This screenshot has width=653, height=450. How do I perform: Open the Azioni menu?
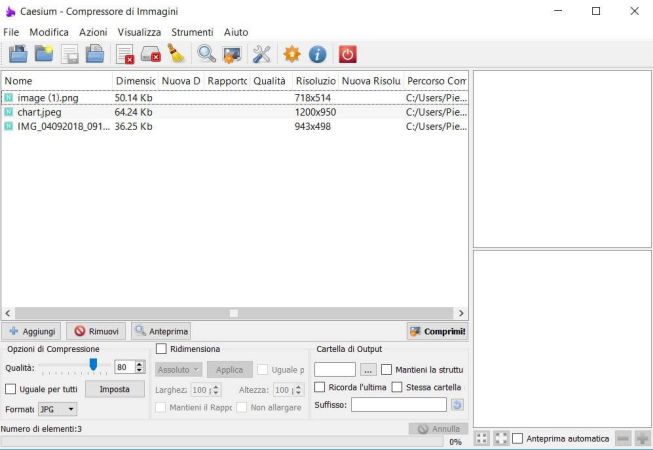(x=93, y=32)
